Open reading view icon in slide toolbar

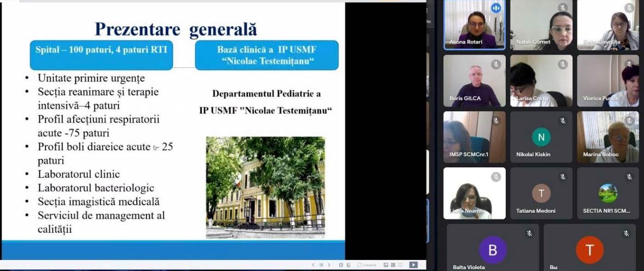(x=400, y=265)
